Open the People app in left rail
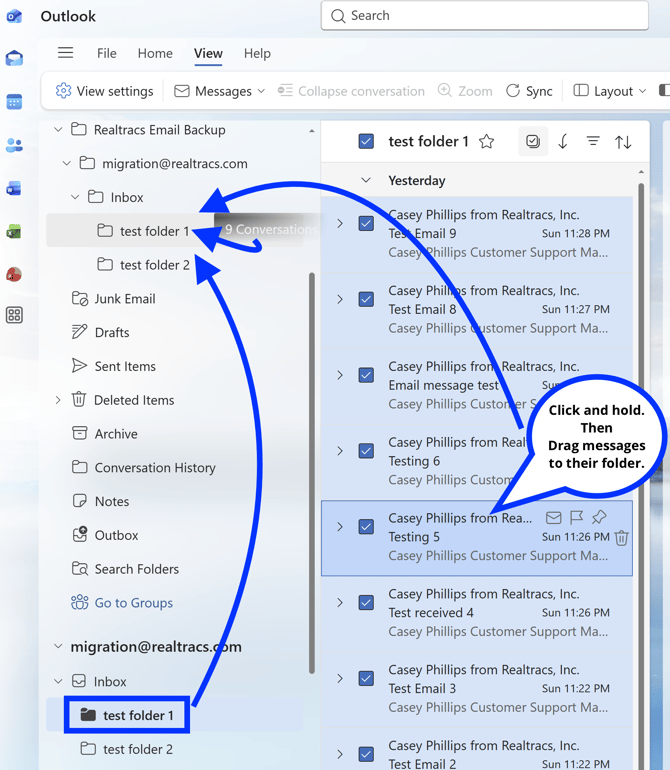 pos(14,145)
